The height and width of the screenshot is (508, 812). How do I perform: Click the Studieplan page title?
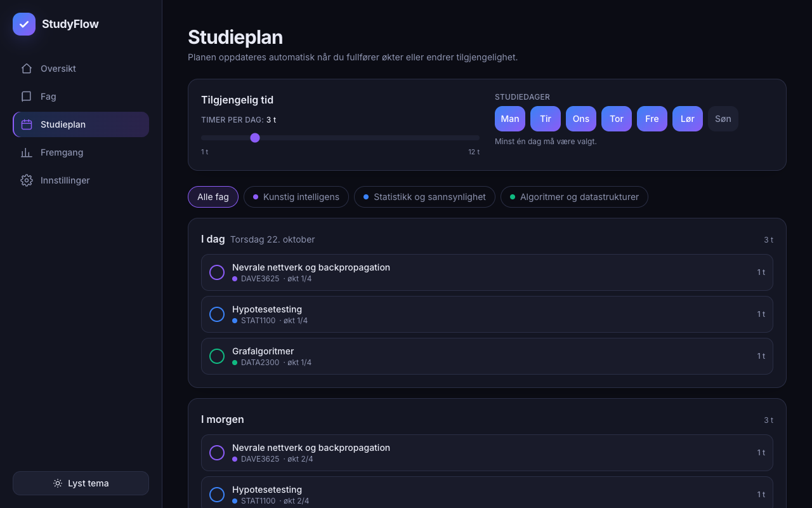pos(235,37)
